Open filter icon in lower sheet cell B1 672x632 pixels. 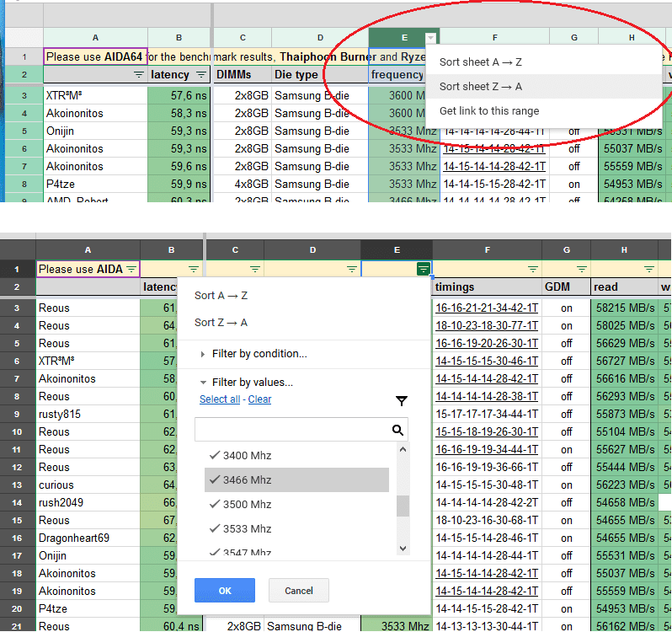point(194,270)
